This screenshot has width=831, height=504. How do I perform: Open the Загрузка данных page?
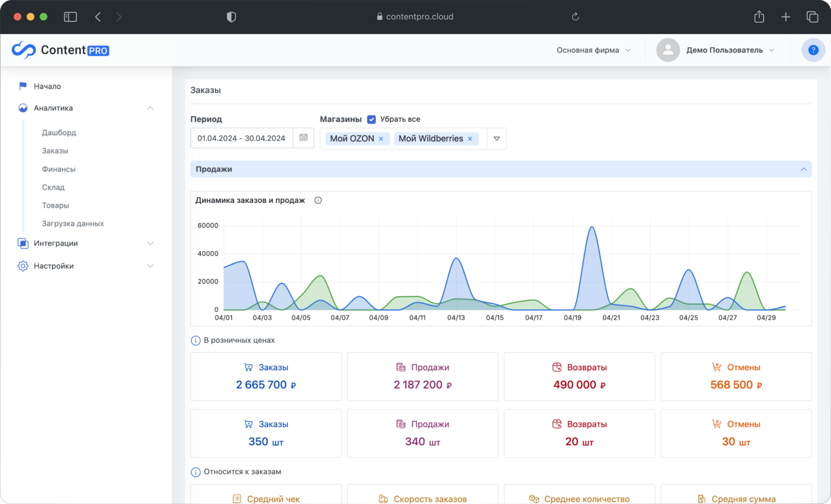tap(73, 224)
